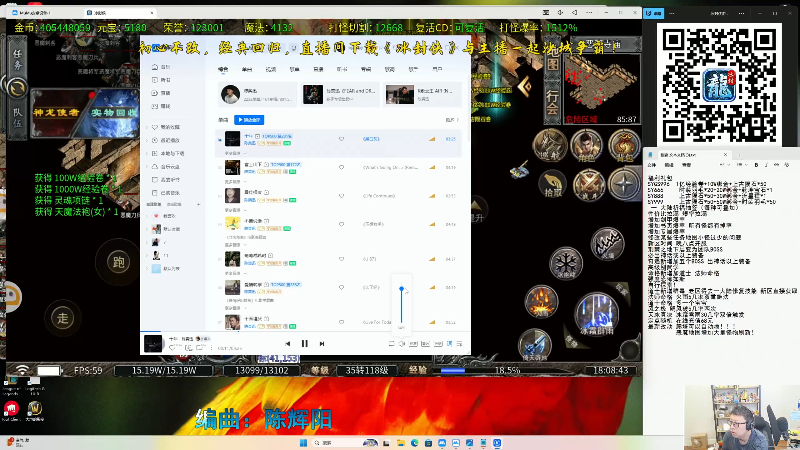Open the 神龙使者 banner in game
Screen dimensions: 800x450
click(56, 113)
